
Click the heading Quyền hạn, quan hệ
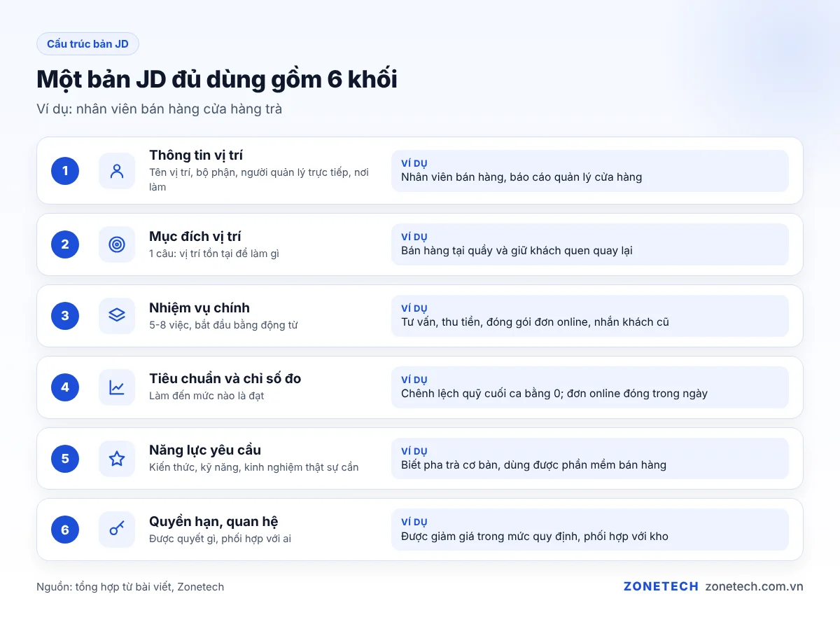tap(214, 521)
